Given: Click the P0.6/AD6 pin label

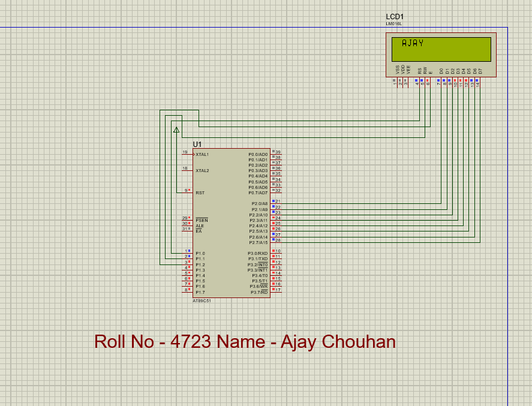Looking at the screenshot, I should (258, 187).
